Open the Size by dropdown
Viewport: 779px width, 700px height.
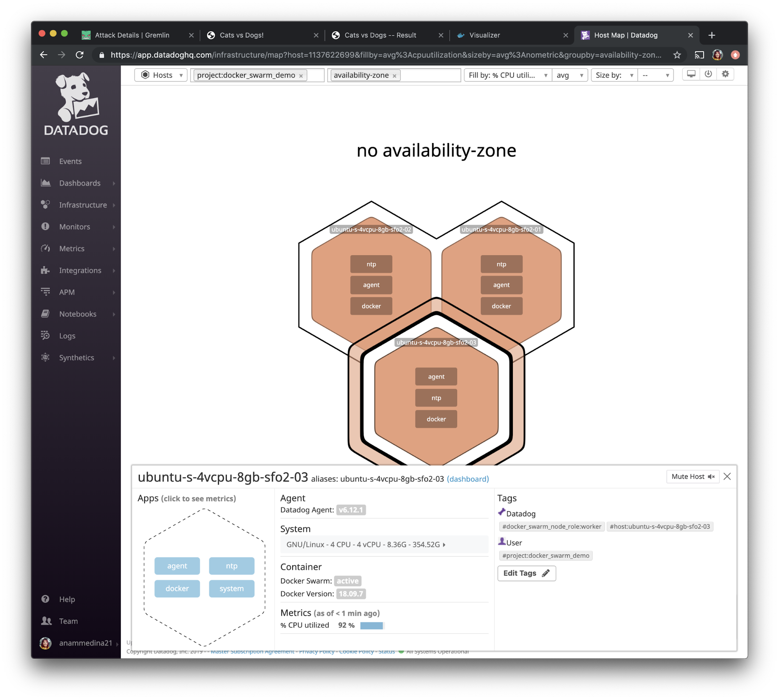tap(614, 75)
